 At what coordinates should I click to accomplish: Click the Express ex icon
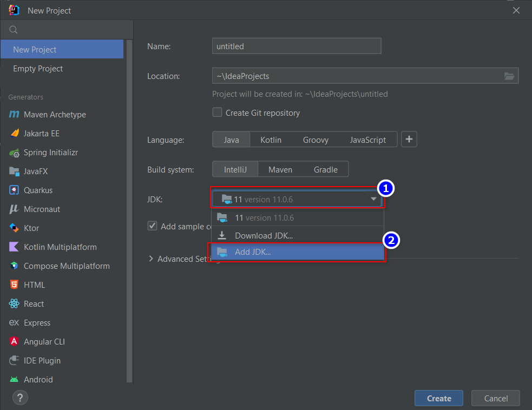click(x=14, y=322)
